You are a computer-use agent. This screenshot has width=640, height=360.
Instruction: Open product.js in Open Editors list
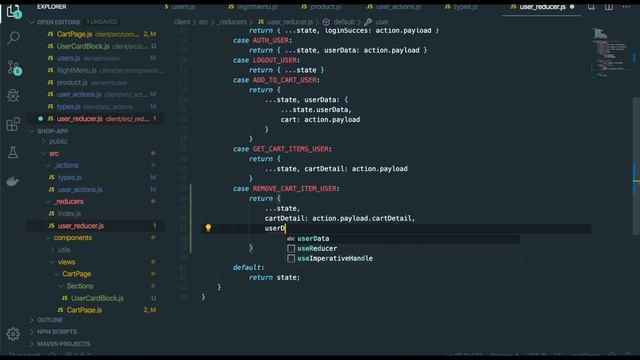(96, 82)
